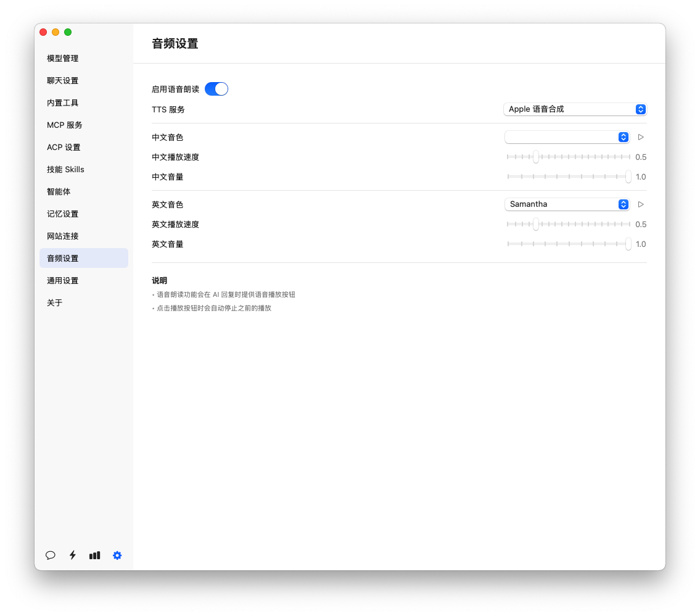The image size is (700, 616).
Task: Toggle the 启用语音朗读 switch off
Action: 216,89
